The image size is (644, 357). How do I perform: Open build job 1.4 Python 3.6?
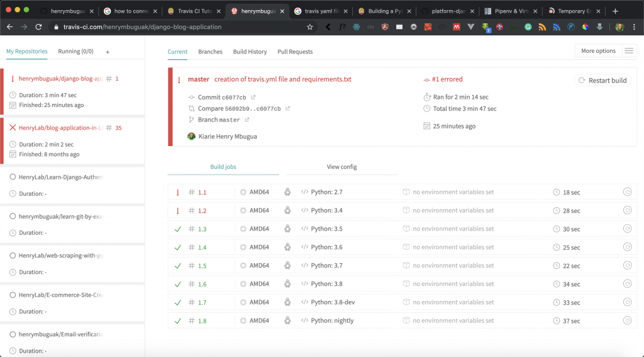(x=402, y=247)
